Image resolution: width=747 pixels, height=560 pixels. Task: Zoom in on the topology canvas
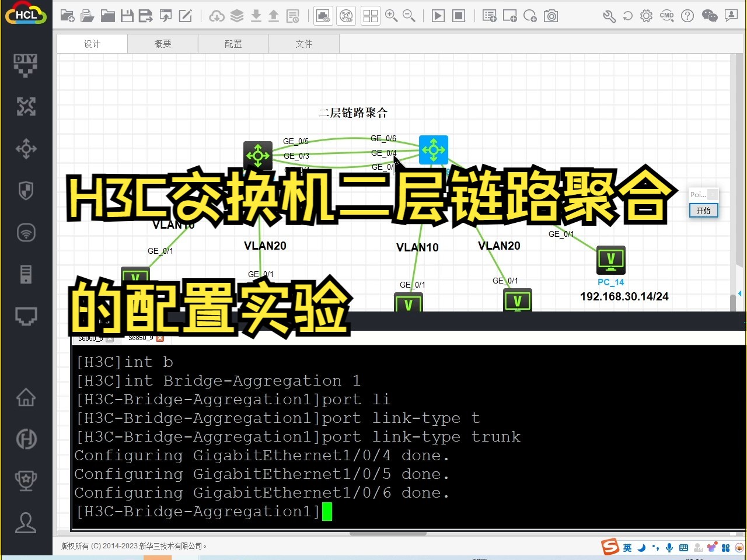coord(391,16)
